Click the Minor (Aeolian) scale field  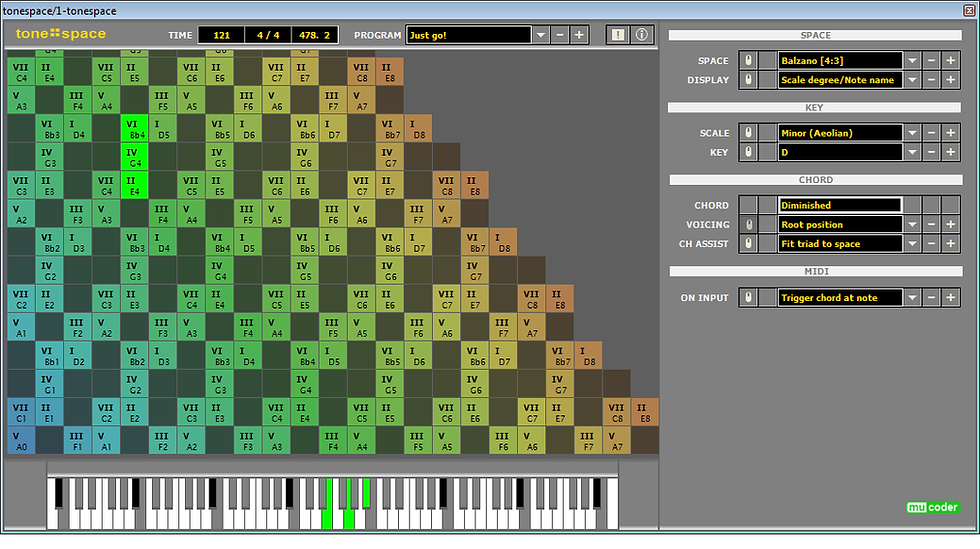[x=840, y=133]
